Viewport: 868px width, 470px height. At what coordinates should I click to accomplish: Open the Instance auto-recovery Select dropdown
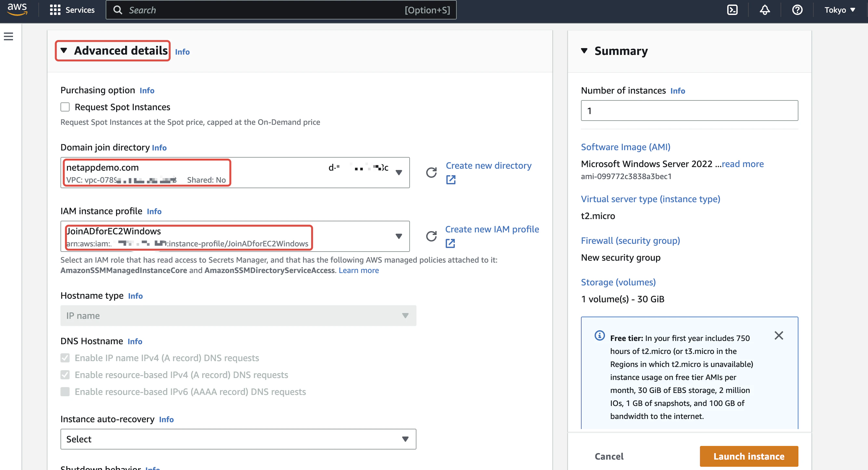pos(238,439)
